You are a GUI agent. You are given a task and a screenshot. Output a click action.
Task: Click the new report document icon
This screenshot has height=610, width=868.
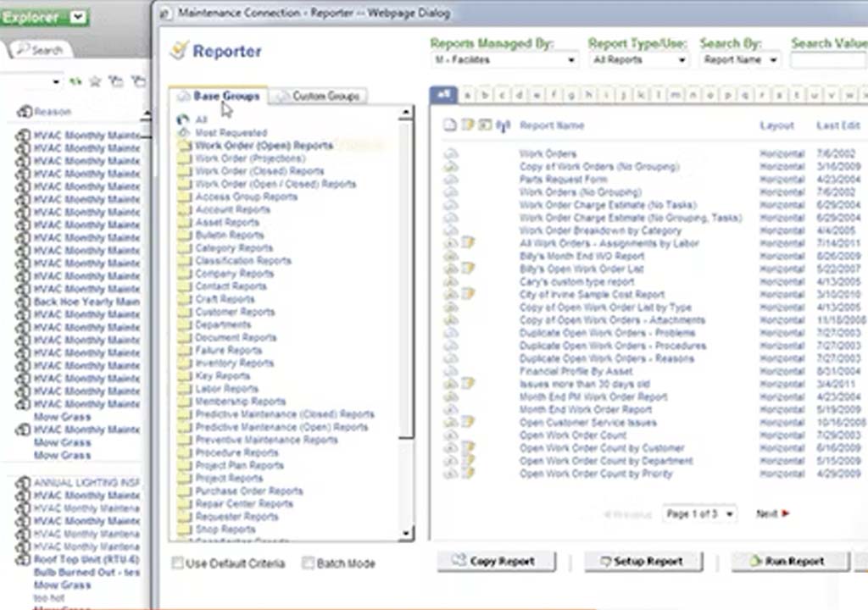pos(449,125)
